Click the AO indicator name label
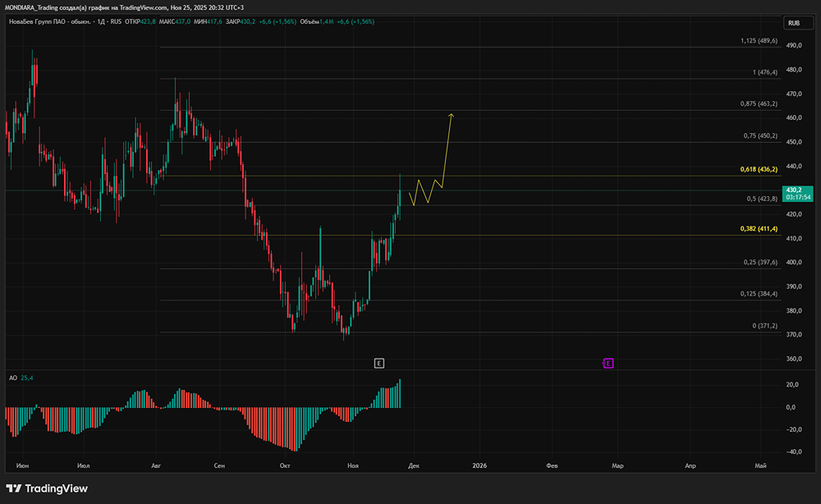 tap(13, 378)
